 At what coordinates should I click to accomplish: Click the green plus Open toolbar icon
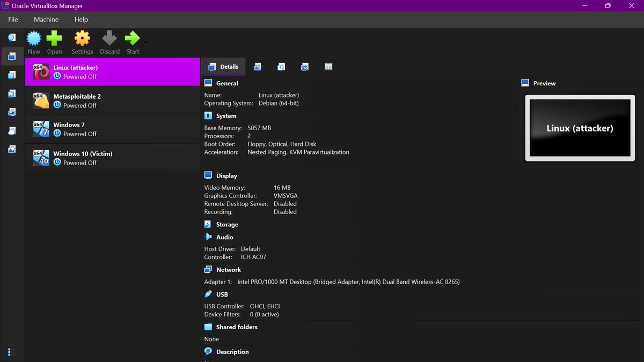[54, 42]
